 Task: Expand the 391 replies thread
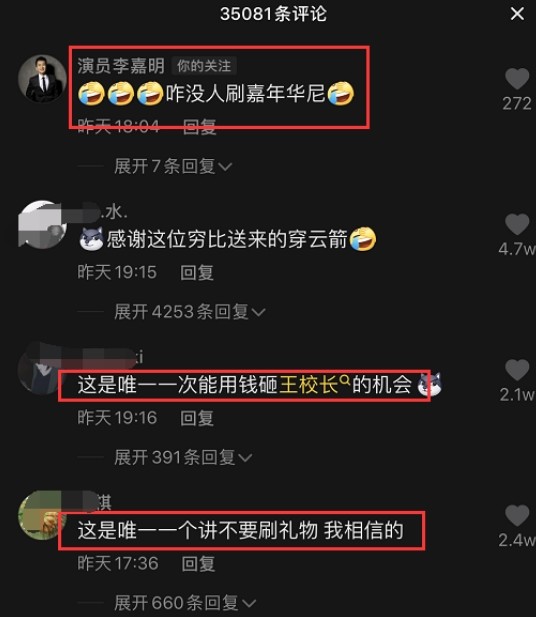click(183, 458)
